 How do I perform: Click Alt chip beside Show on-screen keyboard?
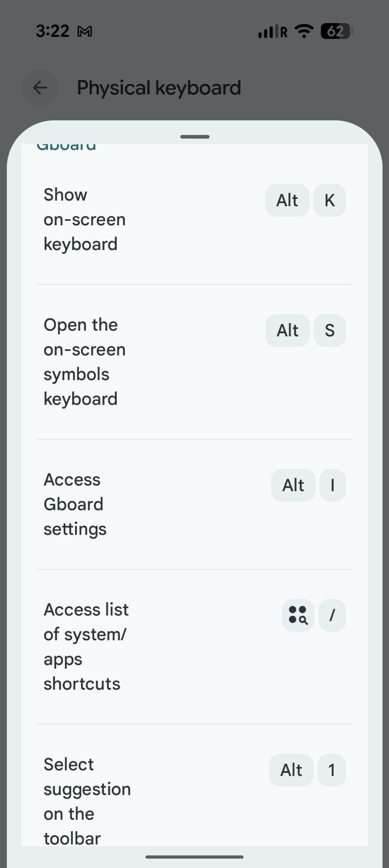click(287, 201)
